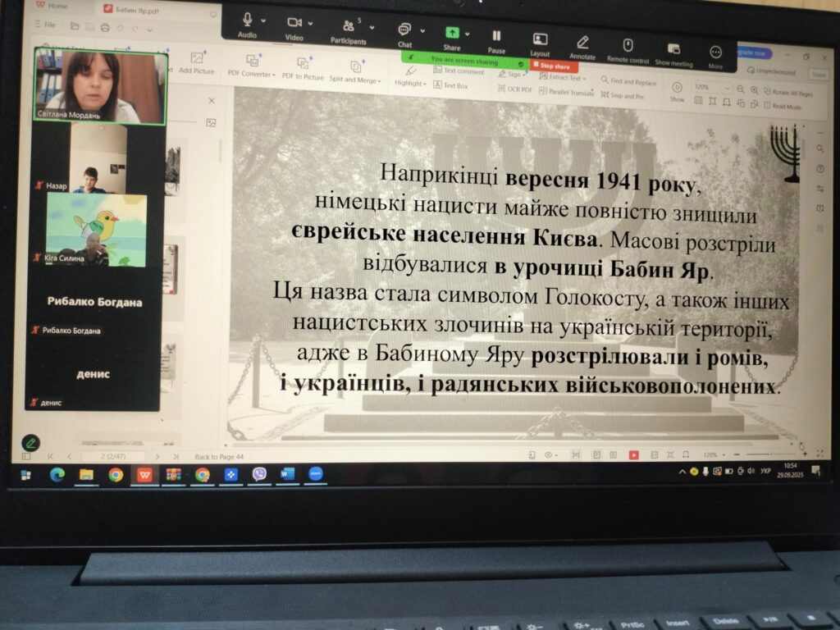
Task: Switch to the Home tab
Action: click(53, 6)
